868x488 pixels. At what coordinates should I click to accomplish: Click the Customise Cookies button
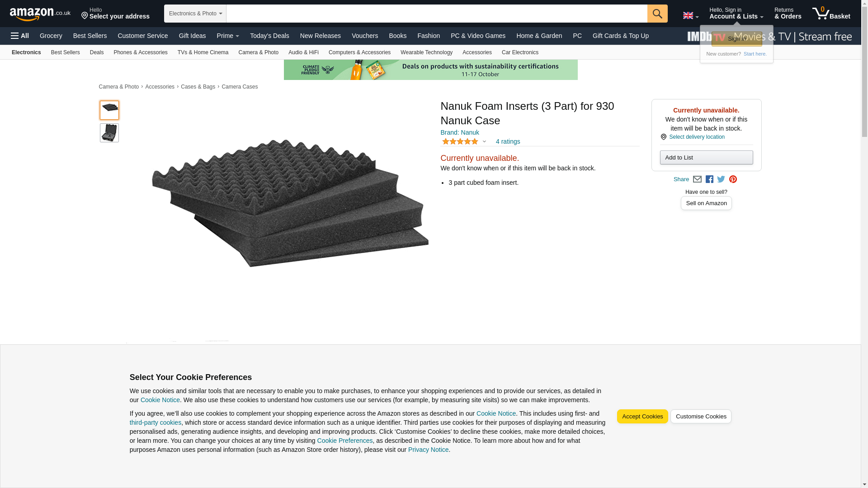(700, 417)
